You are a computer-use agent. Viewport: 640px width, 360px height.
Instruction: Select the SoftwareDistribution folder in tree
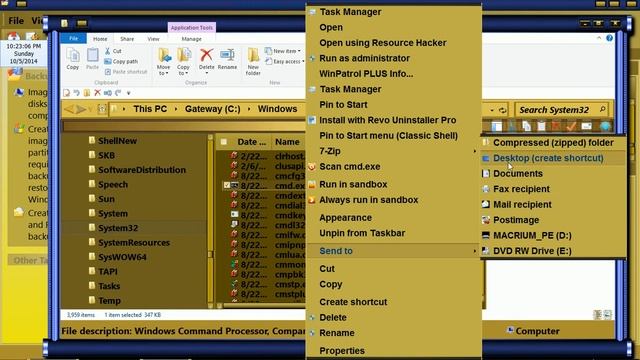pyautogui.click(x=142, y=170)
